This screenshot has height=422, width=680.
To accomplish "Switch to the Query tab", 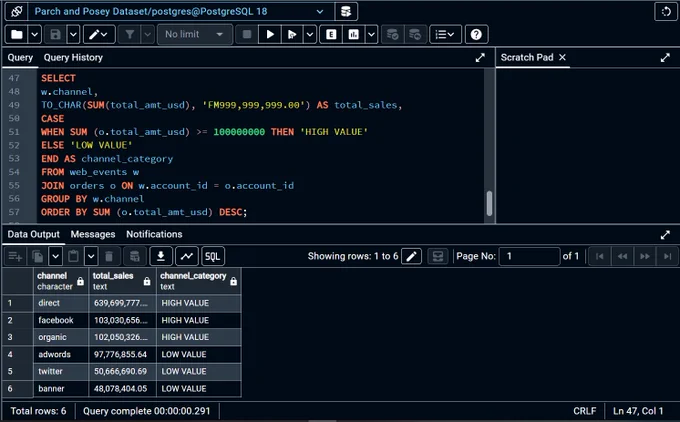I will tap(20, 57).
